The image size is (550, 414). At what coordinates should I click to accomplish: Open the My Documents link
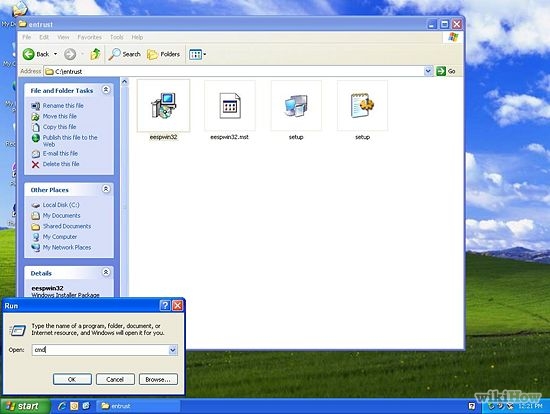pyautogui.click(x=61, y=216)
